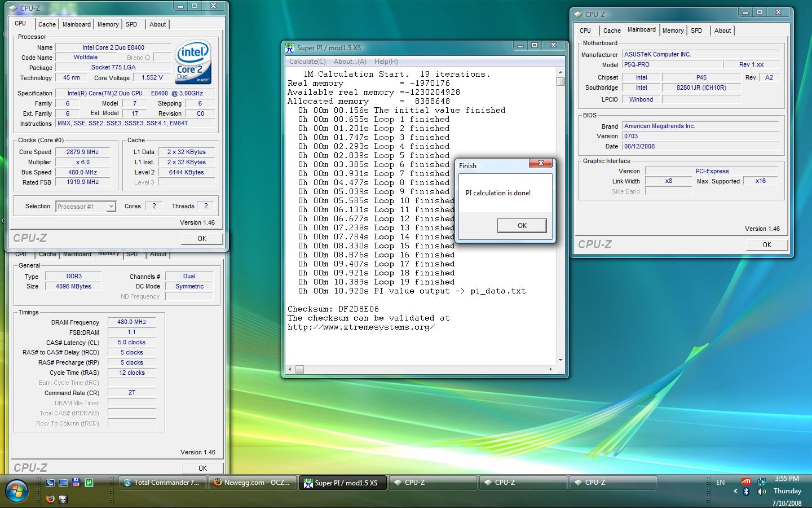
Task: Click the xtremesystems.org URL line in Super PI
Action: (x=361, y=327)
